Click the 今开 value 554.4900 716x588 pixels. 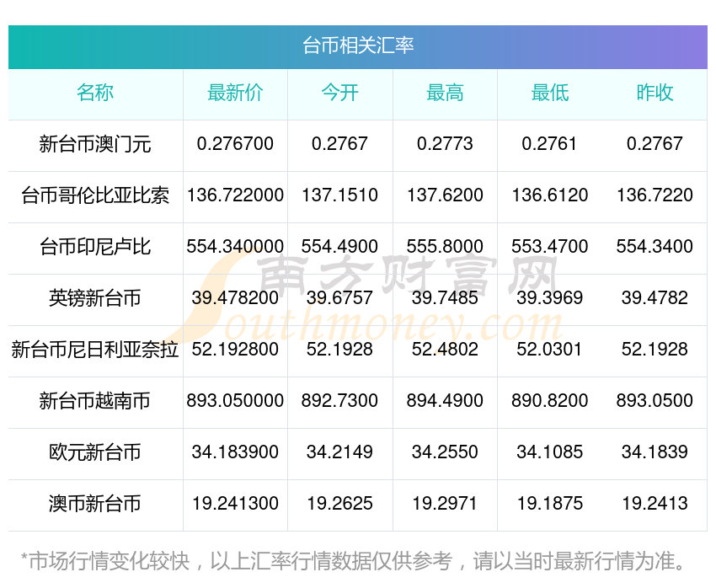[x=339, y=247]
